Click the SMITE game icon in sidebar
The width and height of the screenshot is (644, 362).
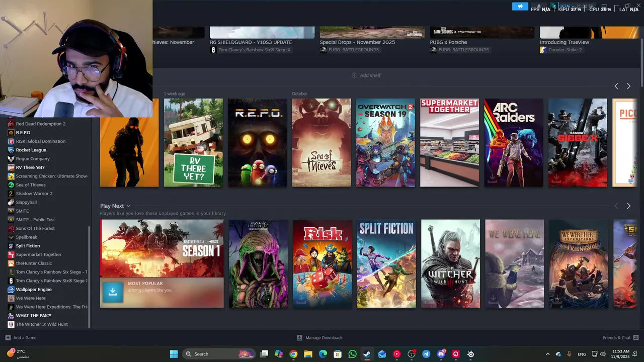11,211
